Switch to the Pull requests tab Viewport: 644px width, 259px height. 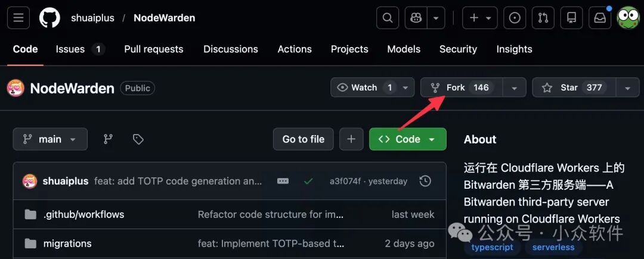click(x=154, y=49)
